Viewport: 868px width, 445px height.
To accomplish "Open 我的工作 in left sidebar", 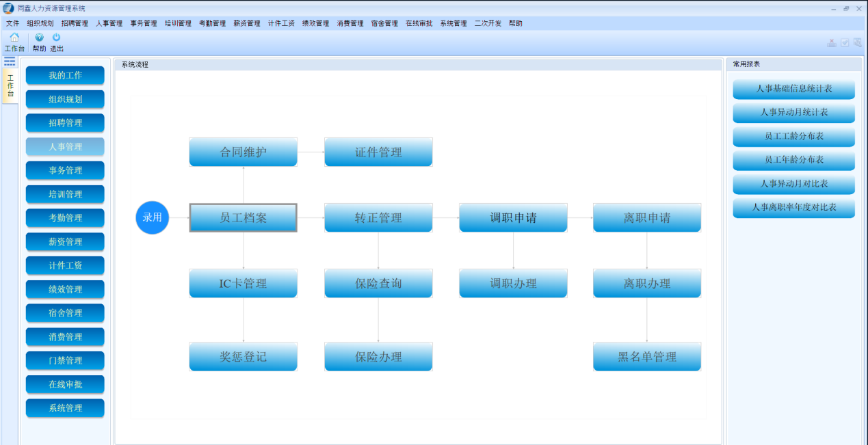I will [x=65, y=75].
